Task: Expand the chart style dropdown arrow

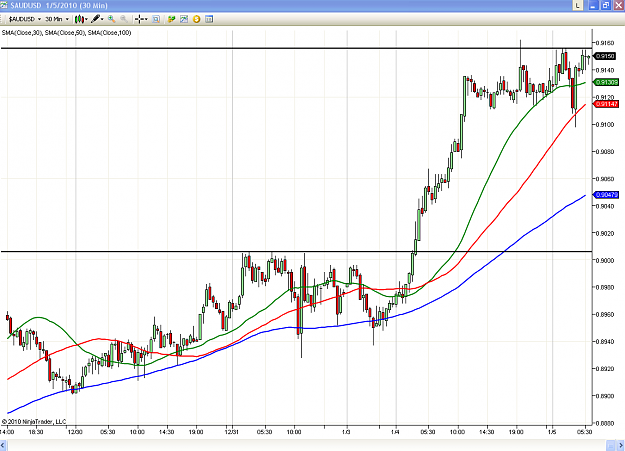Action: click(x=86, y=19)
